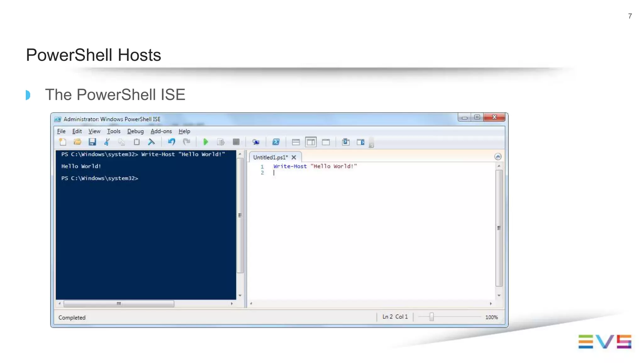Show script pane on top layout

coord(296,142)
